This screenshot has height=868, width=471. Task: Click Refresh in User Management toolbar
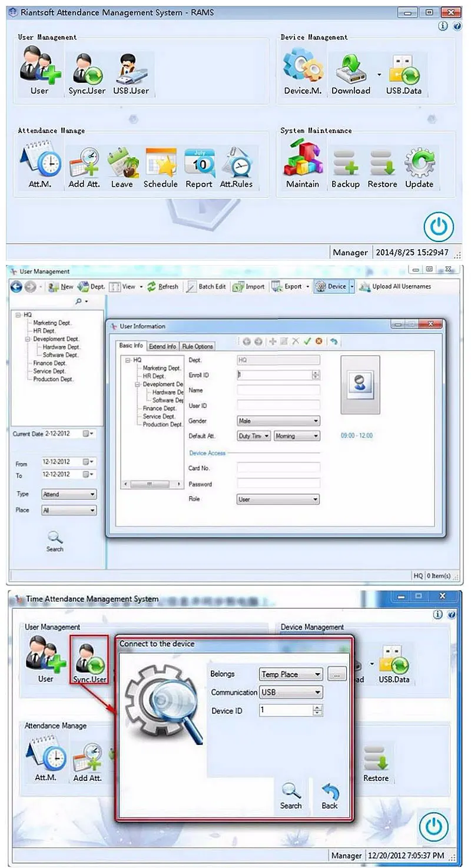pyautogui.click(x=162, y=287)
